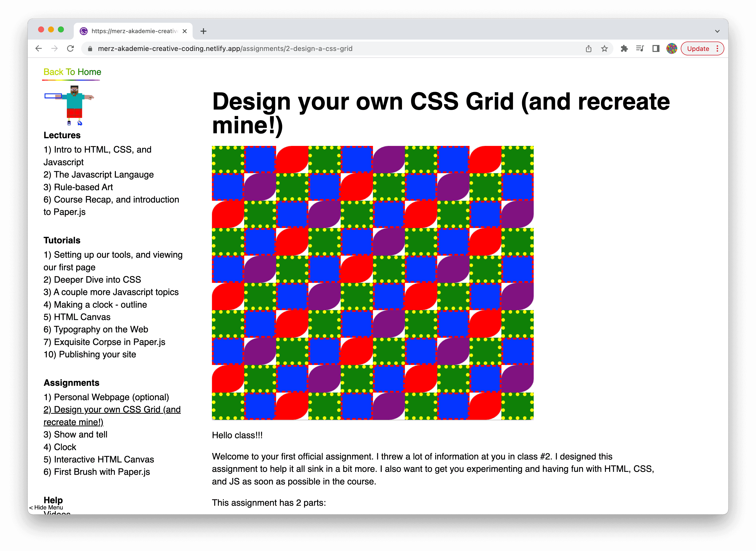Open a new tab with plus button
This screenshot has height=551, width=756.
pos(203,31)
